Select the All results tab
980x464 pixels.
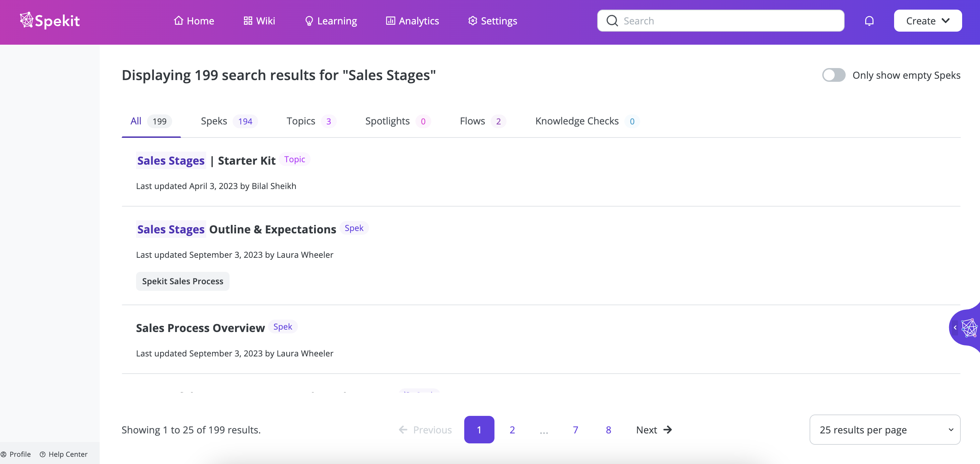pyautogui.click(x=151, y=121)
